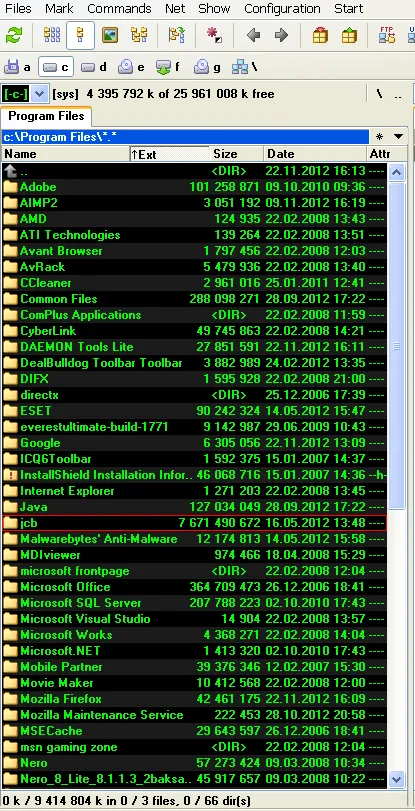The image size is (415, 811).
Task: Click the vertical scrollbar thumb
Action: tap(397, 346)
